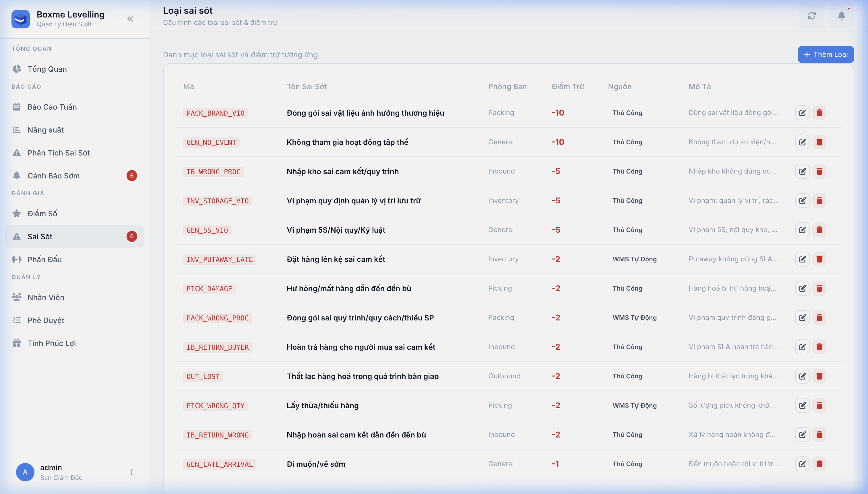Edit the OUT_LOST error type
The height and width of the screenshot is (494, 868).
tap(802, 376)
